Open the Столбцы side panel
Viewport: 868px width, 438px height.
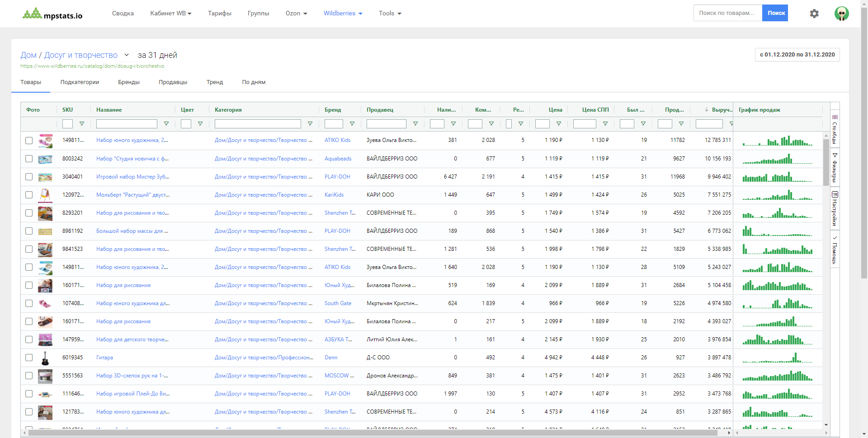(x=835, y=129)
